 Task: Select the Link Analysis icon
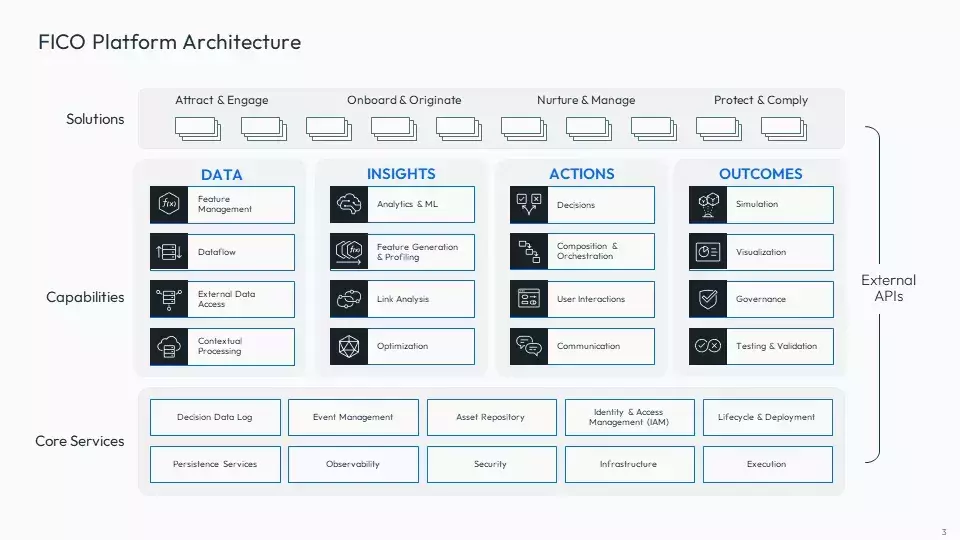point(348,299)
